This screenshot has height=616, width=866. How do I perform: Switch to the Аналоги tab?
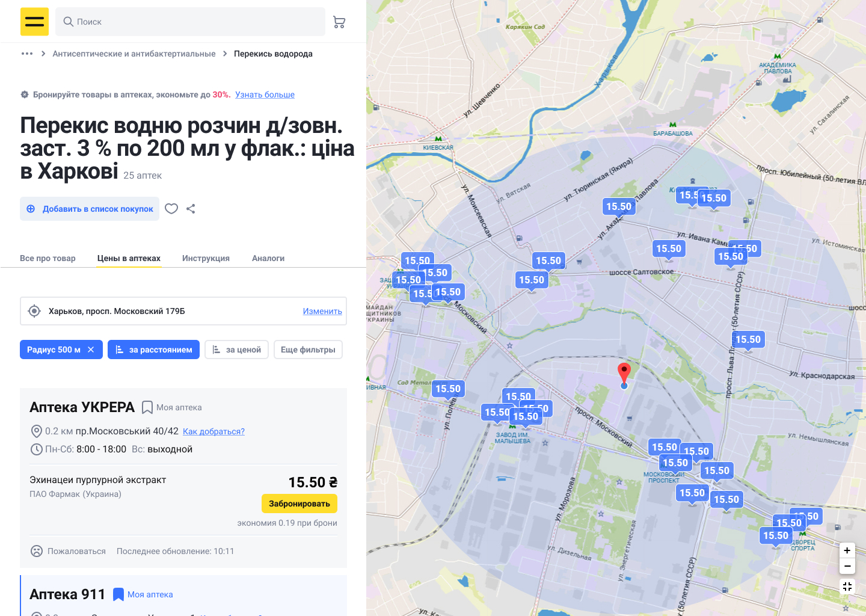268,258
